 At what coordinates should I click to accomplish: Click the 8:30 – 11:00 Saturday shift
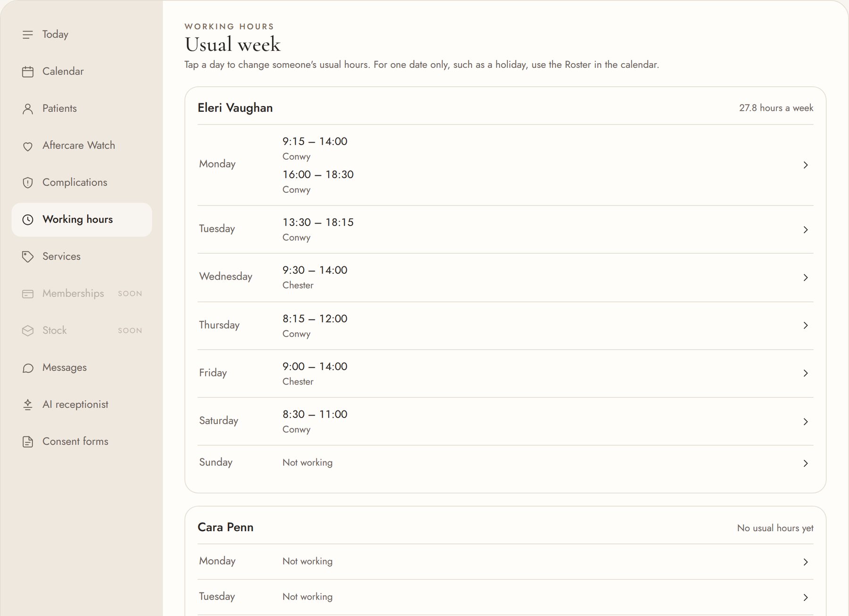click(315, 414)
